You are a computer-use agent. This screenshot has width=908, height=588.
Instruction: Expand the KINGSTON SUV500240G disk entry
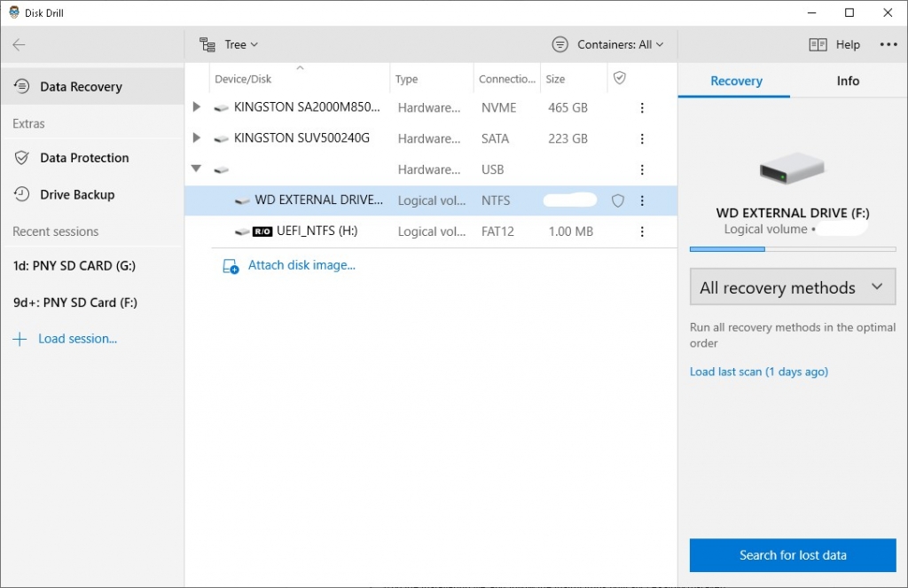[x=197, y=138]
